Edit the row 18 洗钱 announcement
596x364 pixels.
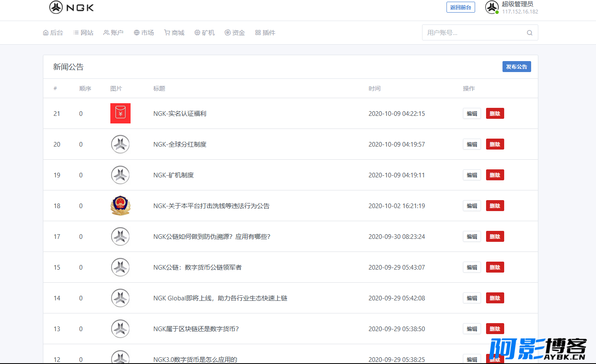tap(472, 206)
